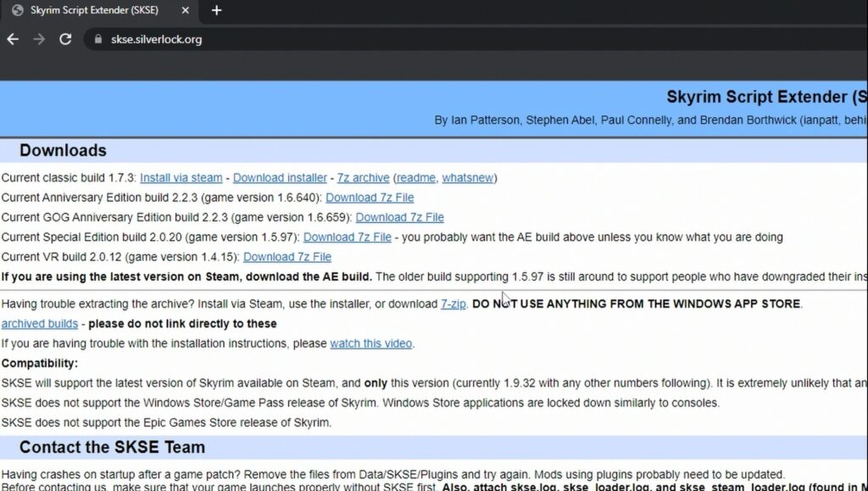
Task: Click the Skyrim Script Extender page title
Action: 766,97
